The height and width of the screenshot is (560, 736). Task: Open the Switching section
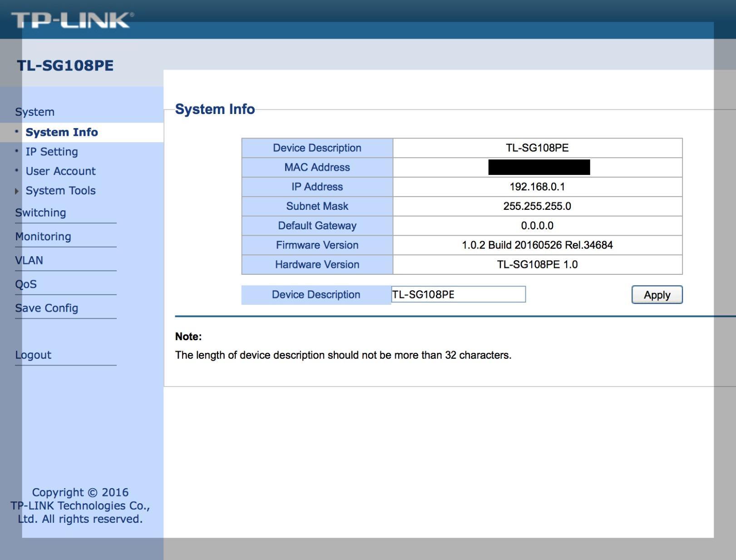point(40,213)
